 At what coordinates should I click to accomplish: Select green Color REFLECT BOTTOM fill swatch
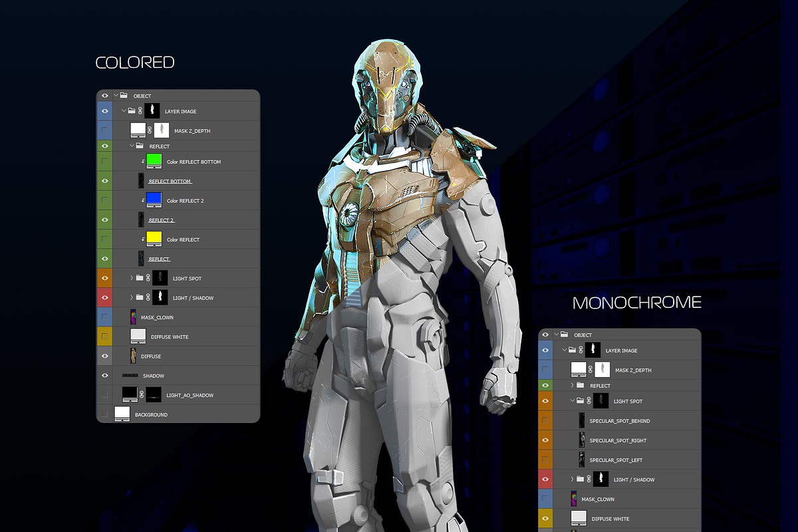point(154,162)
